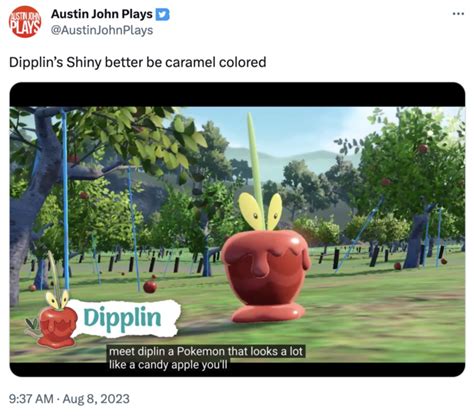
Task: Click the Aug 8, 2023 date
Action: pos(96,399)
